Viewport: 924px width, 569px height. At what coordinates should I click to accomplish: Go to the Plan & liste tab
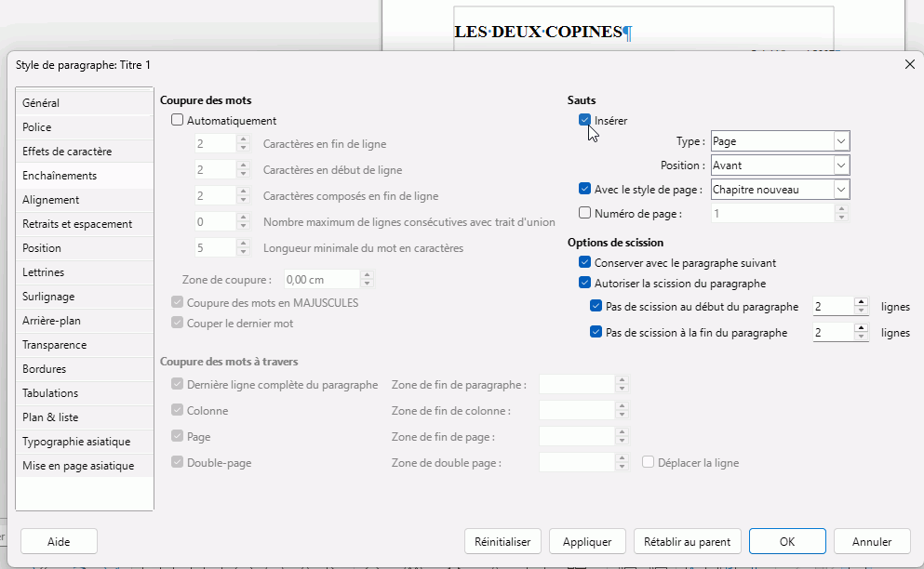pyautogui.click(x=50, y=417)
